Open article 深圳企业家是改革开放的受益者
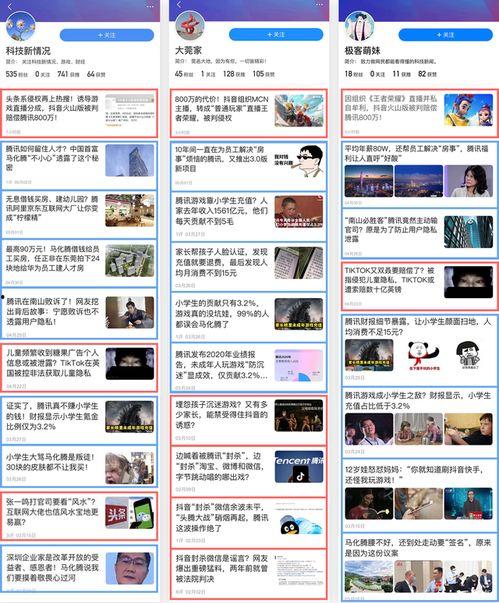 pos(79,568)
